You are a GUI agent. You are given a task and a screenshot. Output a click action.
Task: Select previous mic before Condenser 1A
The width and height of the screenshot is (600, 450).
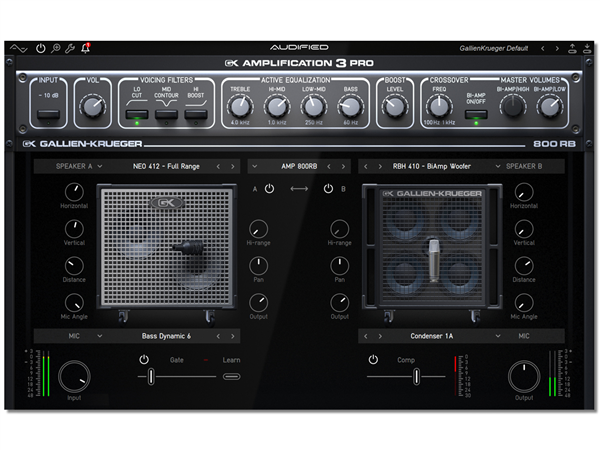pos(366,336)
